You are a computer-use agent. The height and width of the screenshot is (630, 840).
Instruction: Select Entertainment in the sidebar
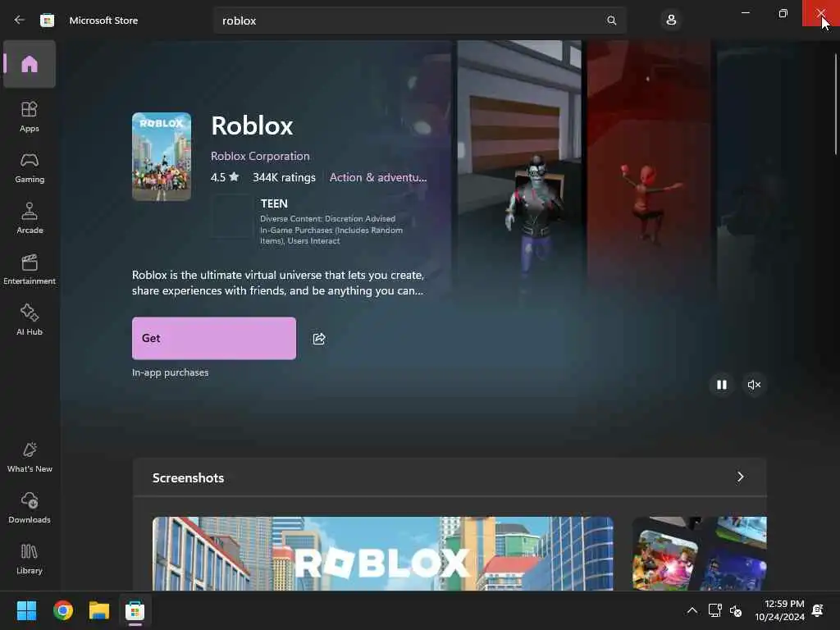[x=30, y=269]
